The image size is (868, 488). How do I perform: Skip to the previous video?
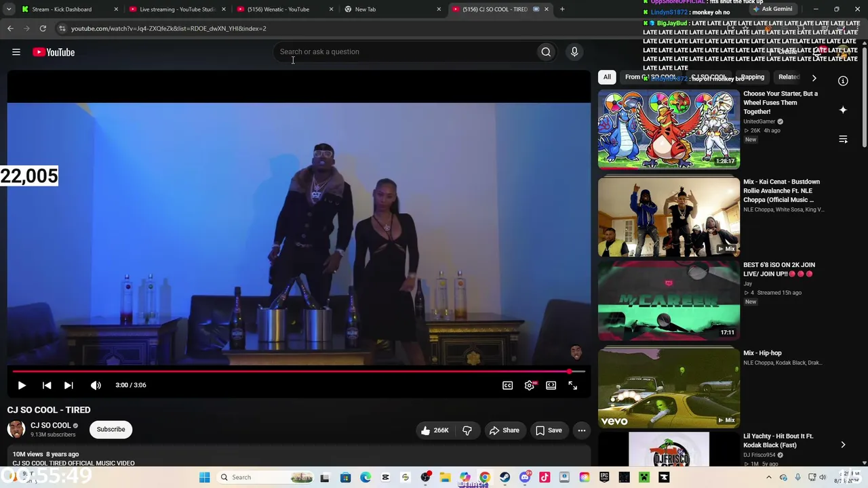47,385
